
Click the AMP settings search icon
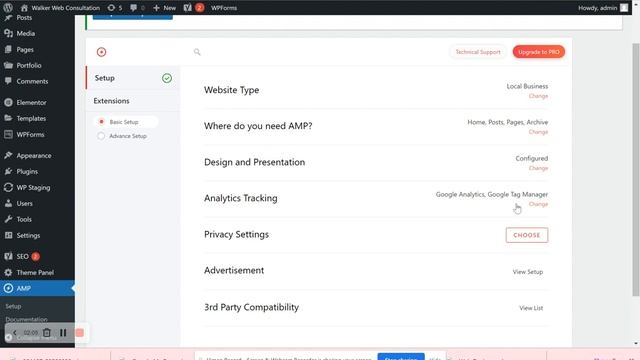tap(197, 52)
